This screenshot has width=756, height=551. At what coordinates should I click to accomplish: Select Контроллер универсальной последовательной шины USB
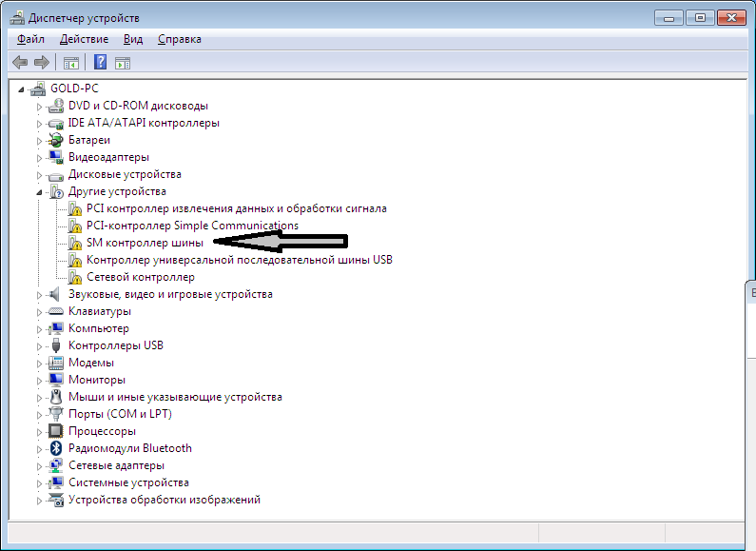(x=240, y=260)
